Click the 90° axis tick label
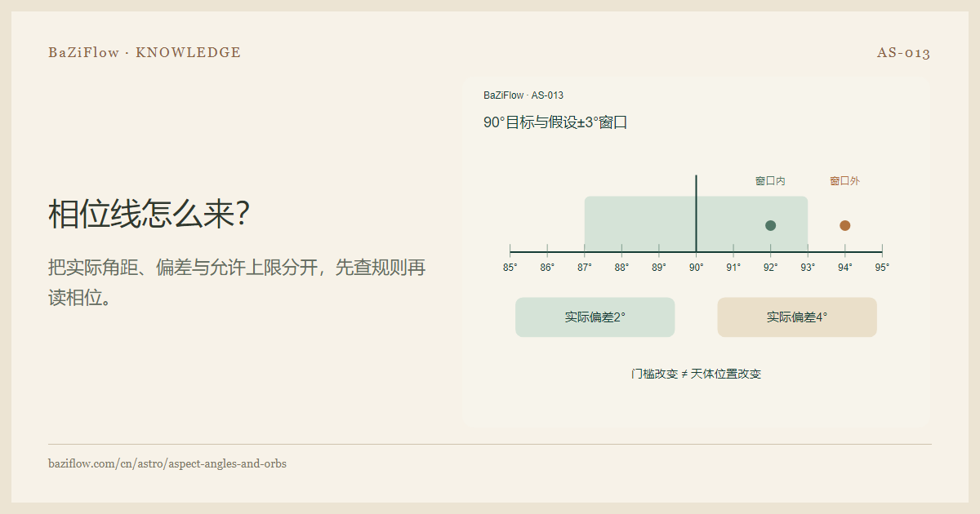 click(696, 267)
